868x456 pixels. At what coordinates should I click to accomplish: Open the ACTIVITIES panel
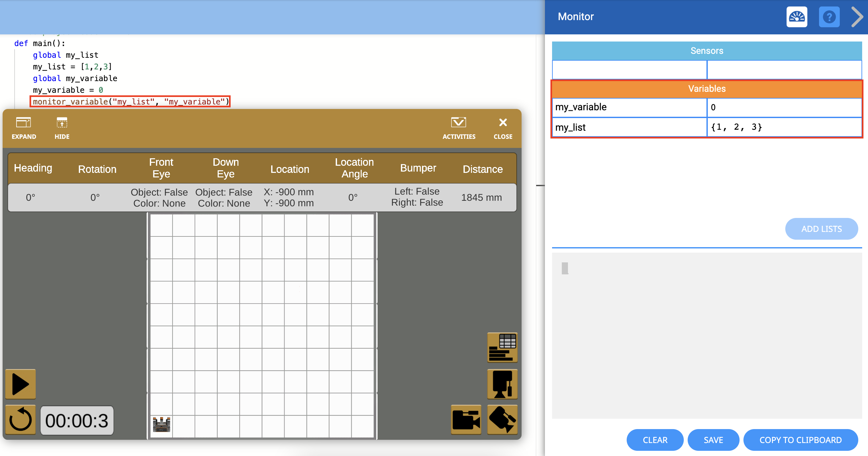click(459, 128)
